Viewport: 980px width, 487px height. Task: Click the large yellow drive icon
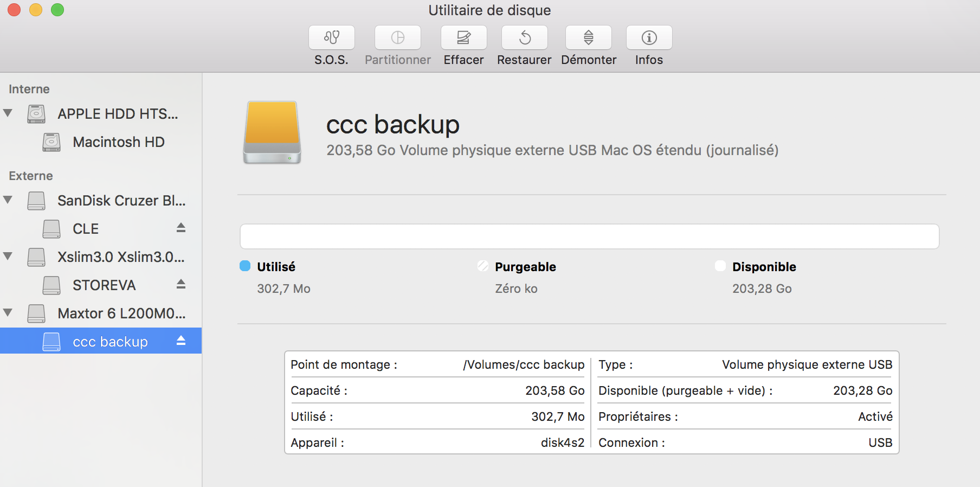click(x=272, y=132)
